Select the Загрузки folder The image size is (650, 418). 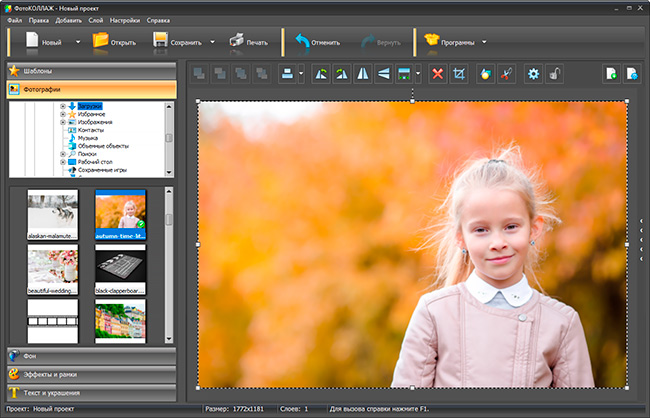coord(90,106)
